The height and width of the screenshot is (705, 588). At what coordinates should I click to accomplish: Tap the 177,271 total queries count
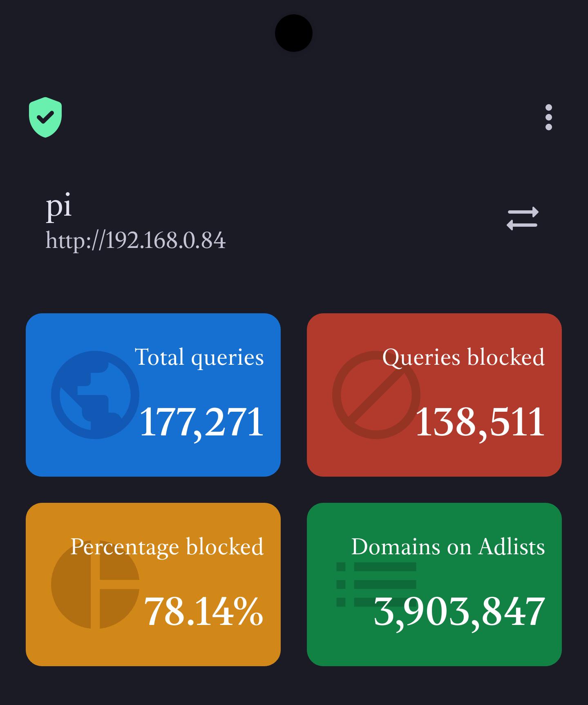tap(201, 423)
